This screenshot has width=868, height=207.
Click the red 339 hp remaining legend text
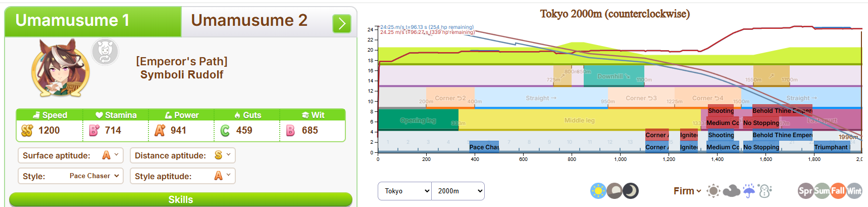[x=427, y=32]
